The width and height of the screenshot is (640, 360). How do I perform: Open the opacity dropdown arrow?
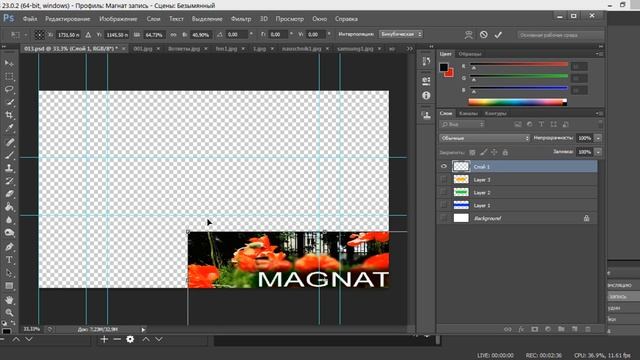point(598,138)
